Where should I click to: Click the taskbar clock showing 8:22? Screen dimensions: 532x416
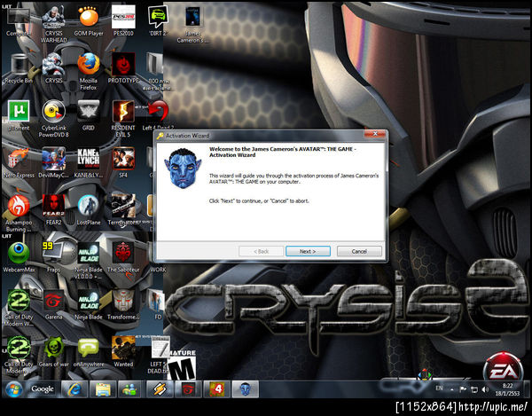pyautogui.click(x=507, y=389)
